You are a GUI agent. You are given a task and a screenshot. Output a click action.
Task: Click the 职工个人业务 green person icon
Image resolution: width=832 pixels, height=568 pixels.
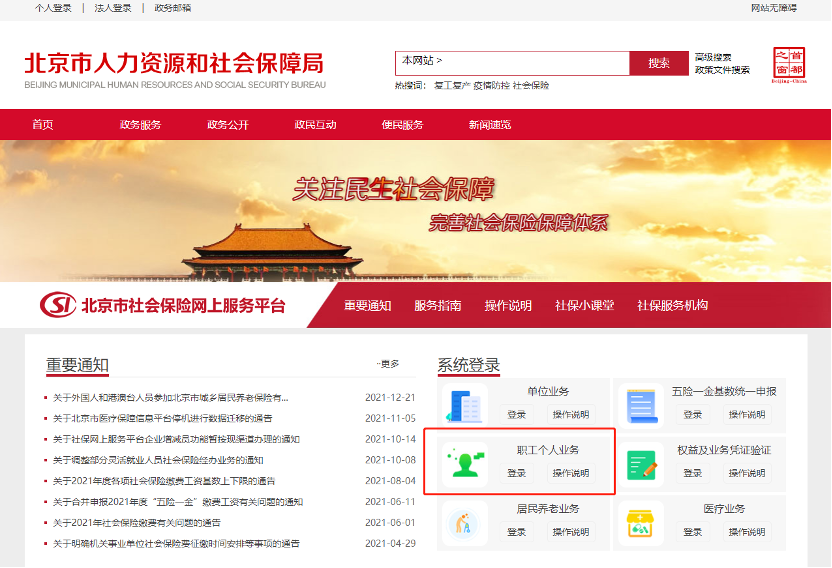[465, 464]
